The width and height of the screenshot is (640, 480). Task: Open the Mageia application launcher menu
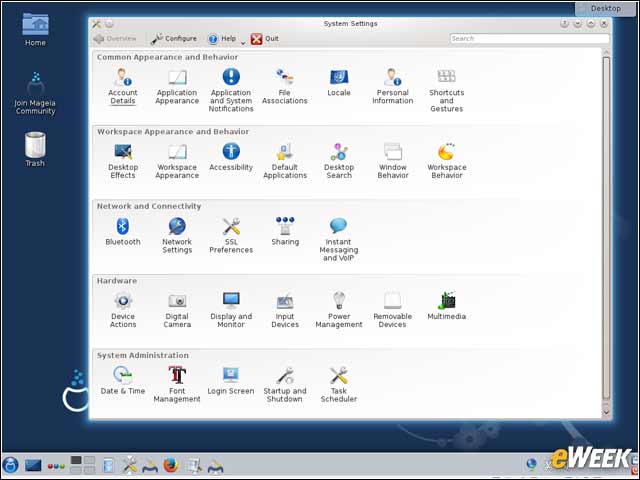click(10, 465)
